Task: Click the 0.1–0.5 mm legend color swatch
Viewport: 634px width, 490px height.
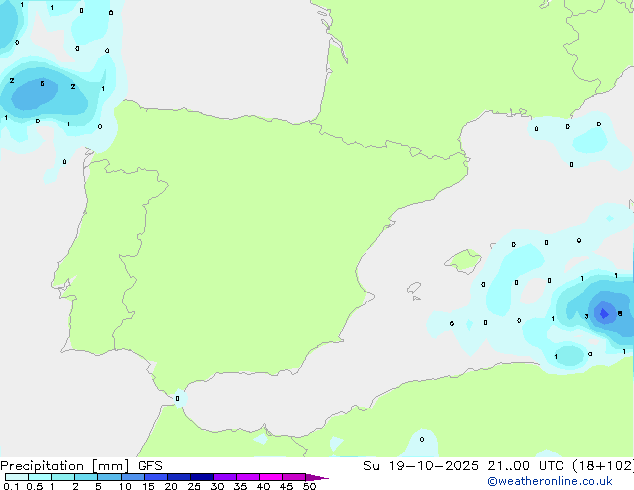Action: click(x=17, y=477)
